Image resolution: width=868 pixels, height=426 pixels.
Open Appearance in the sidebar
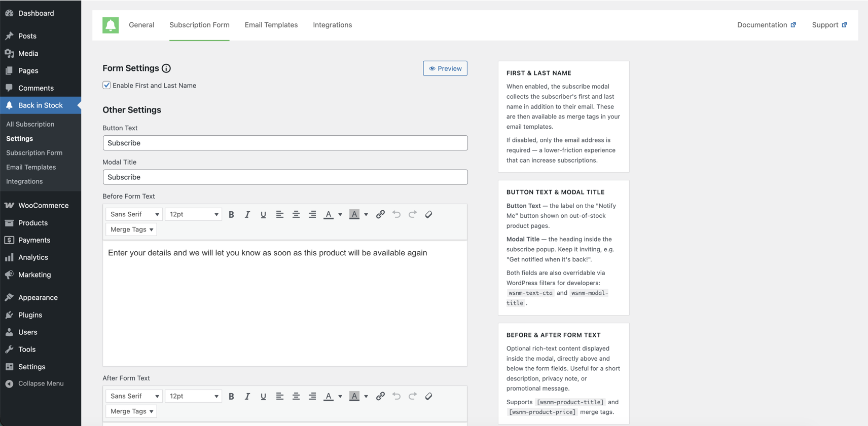tap(41, 297)
